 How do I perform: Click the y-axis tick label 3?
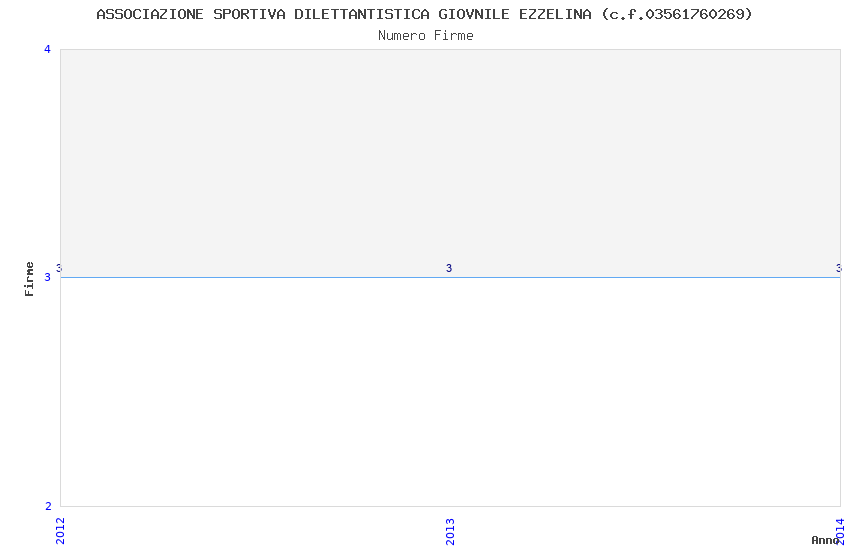coord(47,277)
